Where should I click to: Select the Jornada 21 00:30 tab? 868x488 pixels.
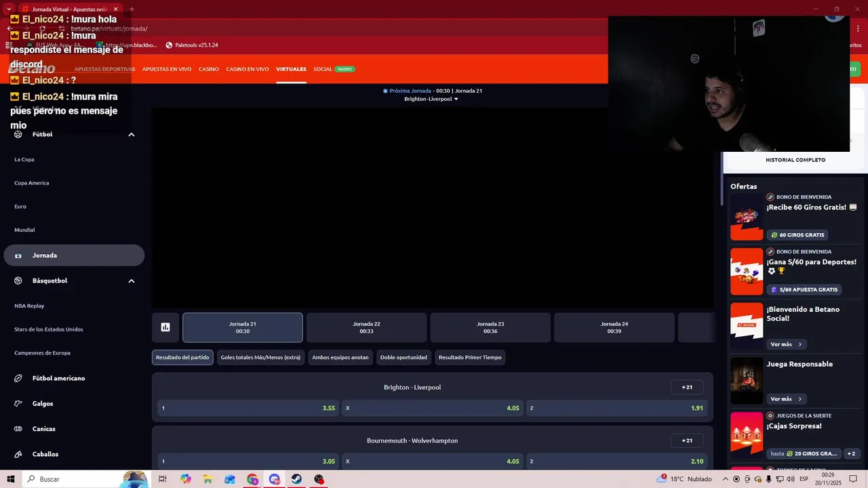(243, 327)
